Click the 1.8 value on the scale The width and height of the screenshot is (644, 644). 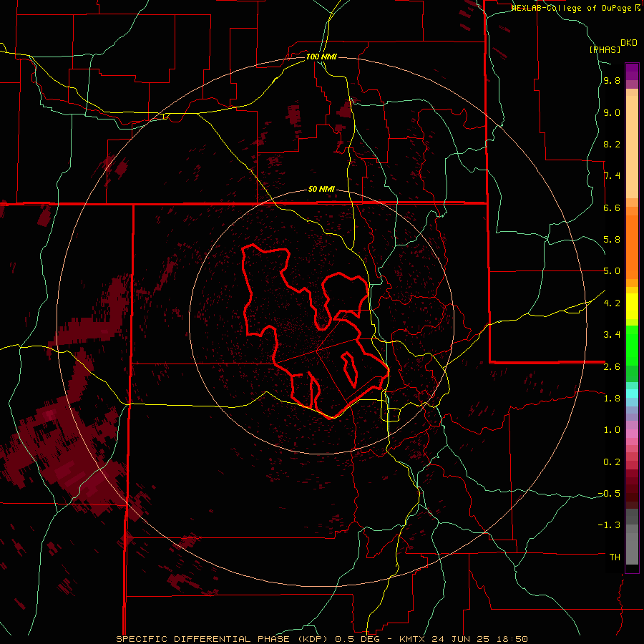612,399
